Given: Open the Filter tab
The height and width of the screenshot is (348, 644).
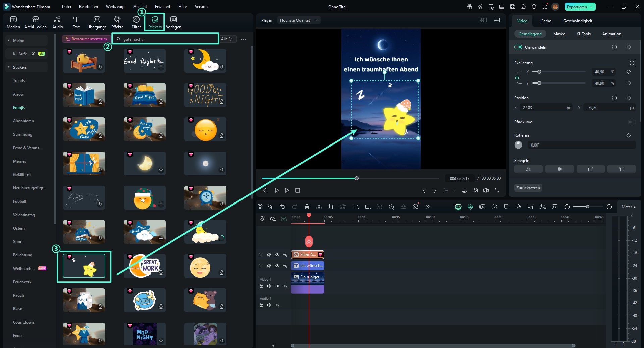Looking at the screenshot, I should tap(136, 22).
